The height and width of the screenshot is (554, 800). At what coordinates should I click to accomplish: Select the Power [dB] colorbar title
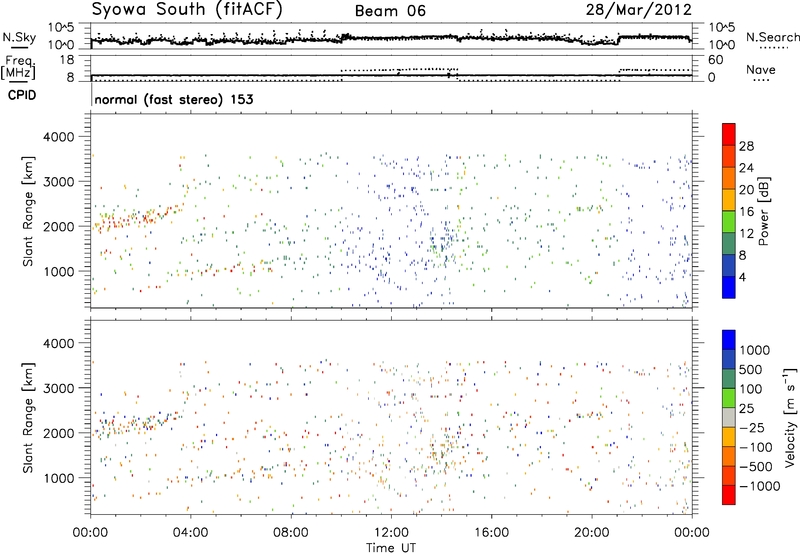tap(763, 211)
